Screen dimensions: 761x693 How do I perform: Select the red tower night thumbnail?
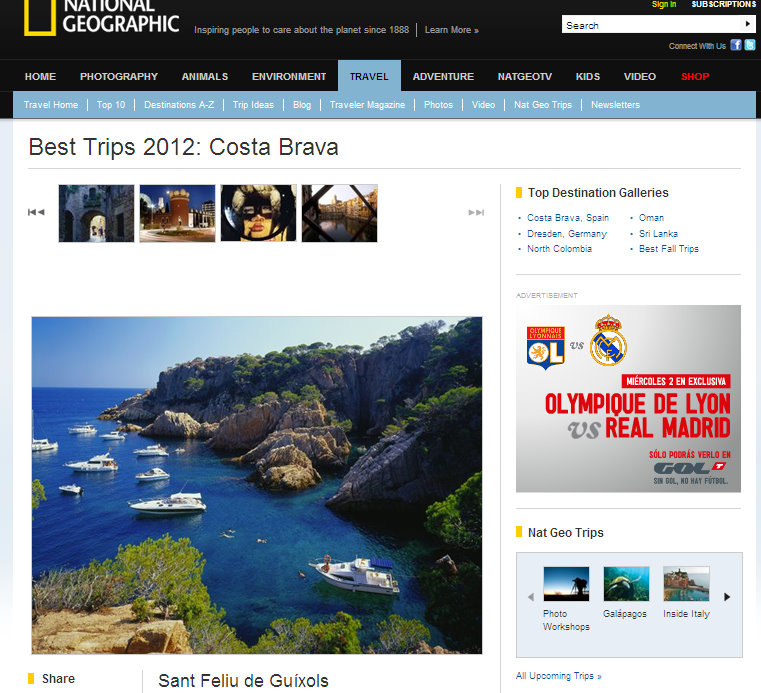click(177, 213)
